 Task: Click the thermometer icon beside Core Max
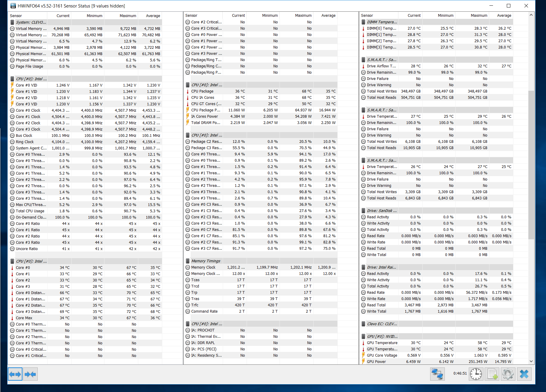point(12,318)
